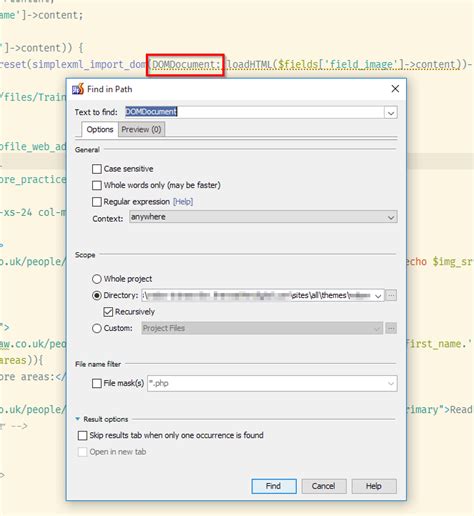Click the Cancel button
Image resolution: width=474 pixels, height=516 pixels.
(x=324, y=486)
